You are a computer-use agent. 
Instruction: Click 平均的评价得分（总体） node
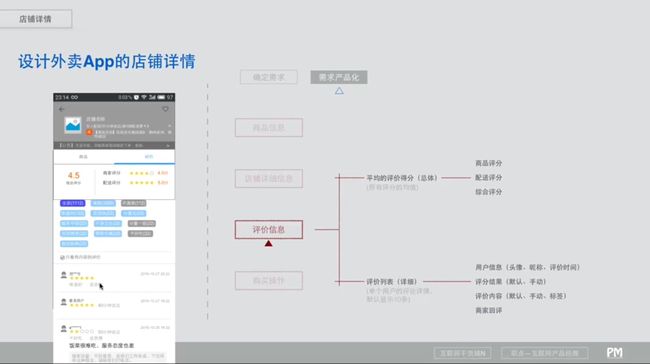(402, 178)
